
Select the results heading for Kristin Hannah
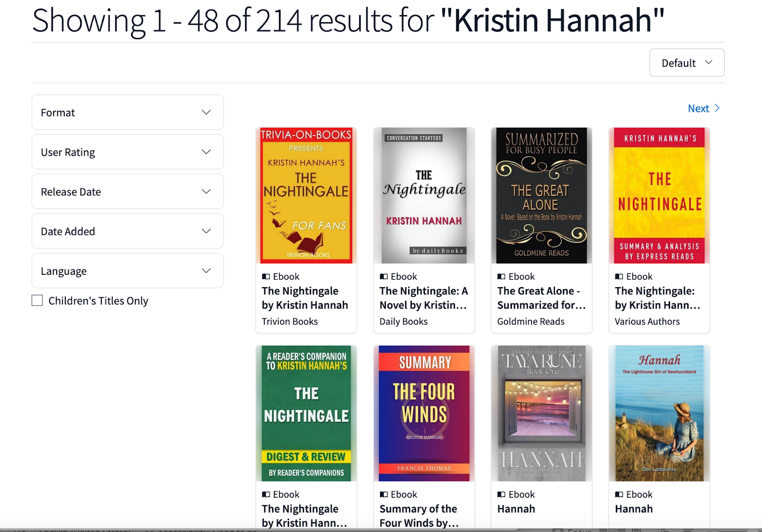pyautogui.click(x=348, y=20)
